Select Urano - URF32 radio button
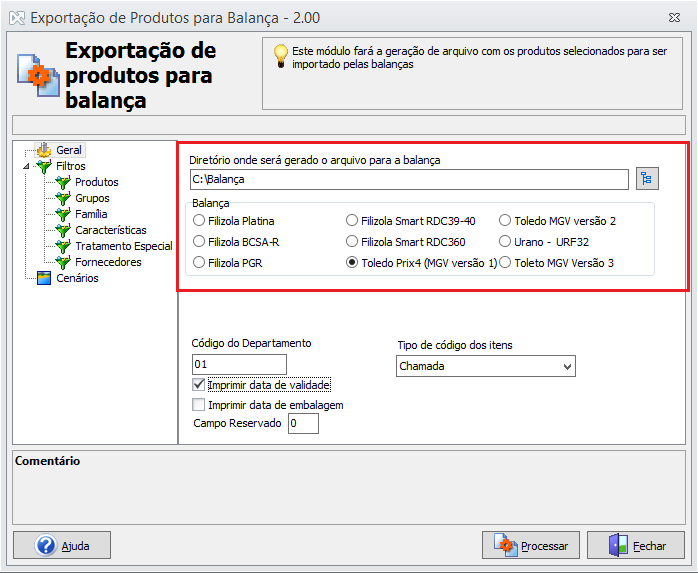 click(505, 241)
